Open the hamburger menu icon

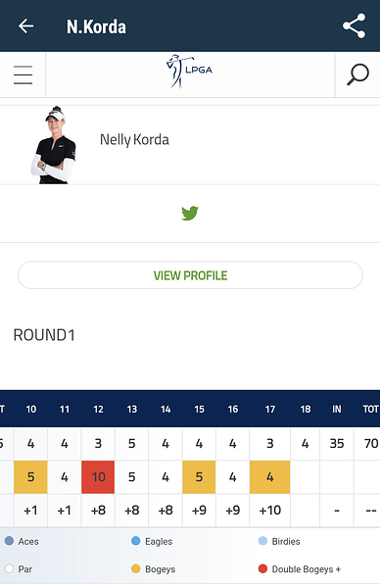point(23,74)
